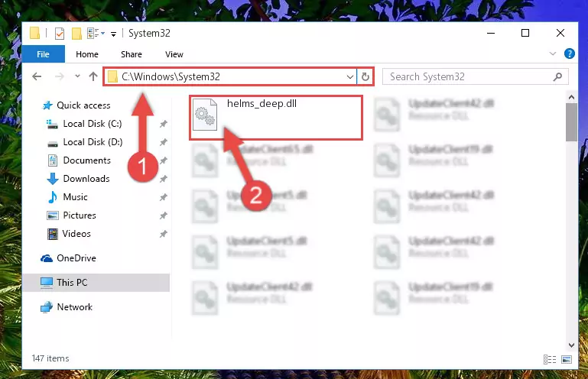This screenshot has height=379, width=588.
Task: Click the Properties icon in quick access toolbar
Action: pyautogui.click(x=59, y=34)
